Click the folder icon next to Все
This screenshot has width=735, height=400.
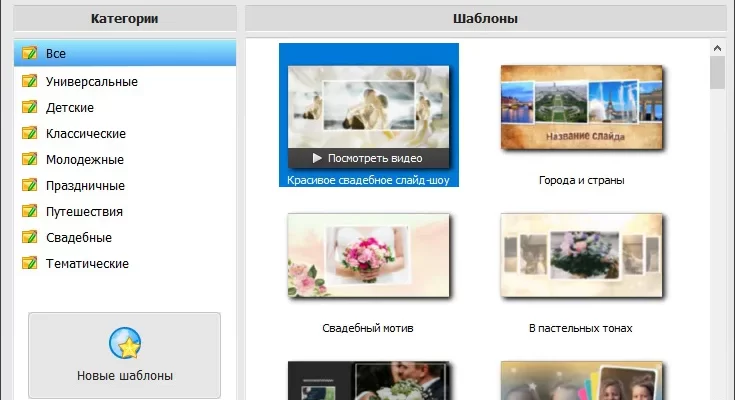[30, 53]
